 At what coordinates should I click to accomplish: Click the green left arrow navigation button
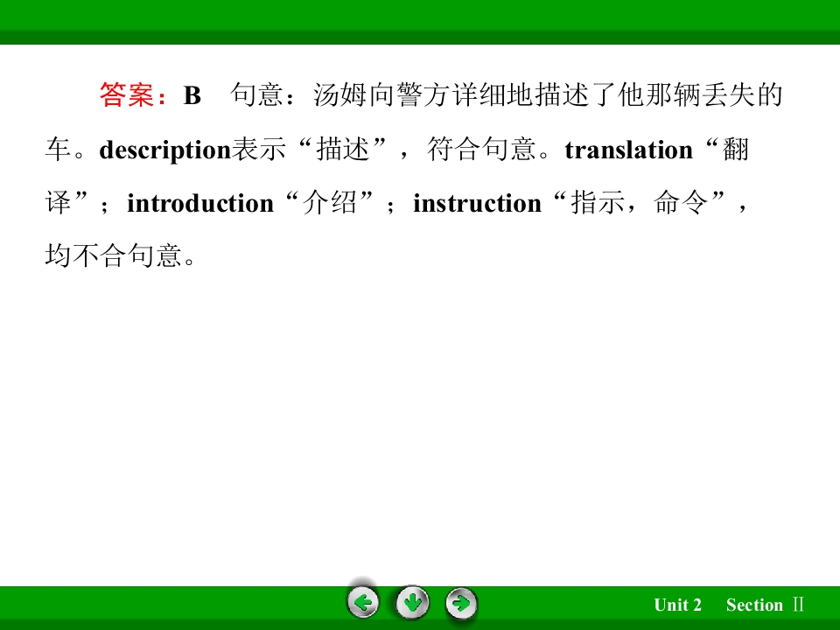click(x=363, y=603)
